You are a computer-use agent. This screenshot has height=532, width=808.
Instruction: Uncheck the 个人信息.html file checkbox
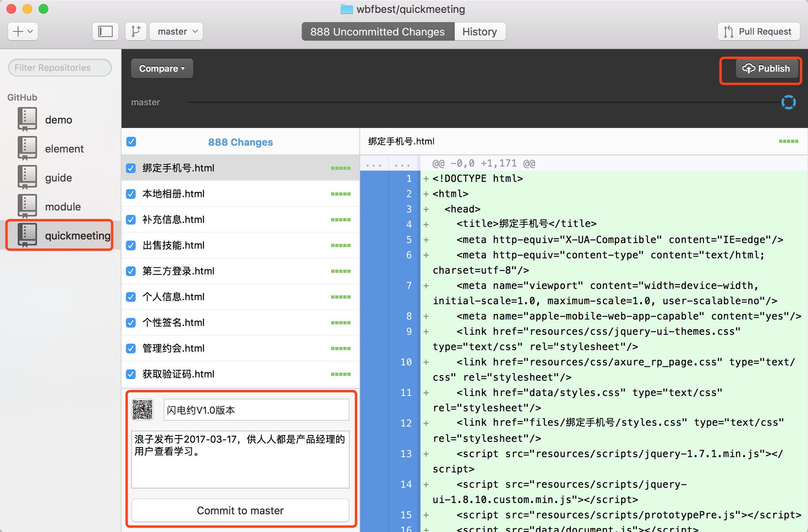point(131,297)
